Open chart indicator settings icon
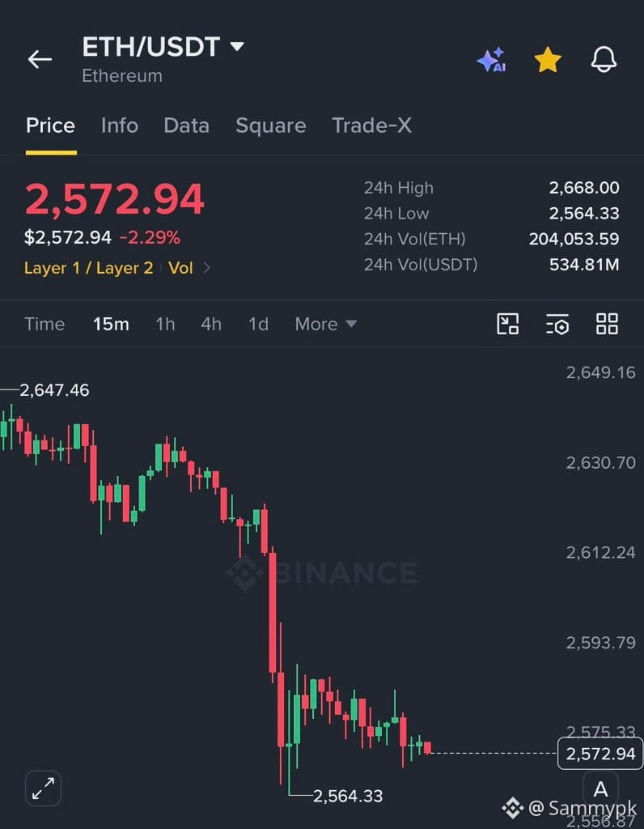 557,324
